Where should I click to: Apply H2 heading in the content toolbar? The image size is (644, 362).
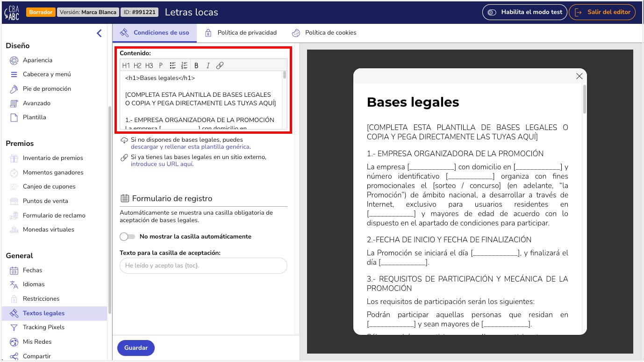click(x=137, y=65)
